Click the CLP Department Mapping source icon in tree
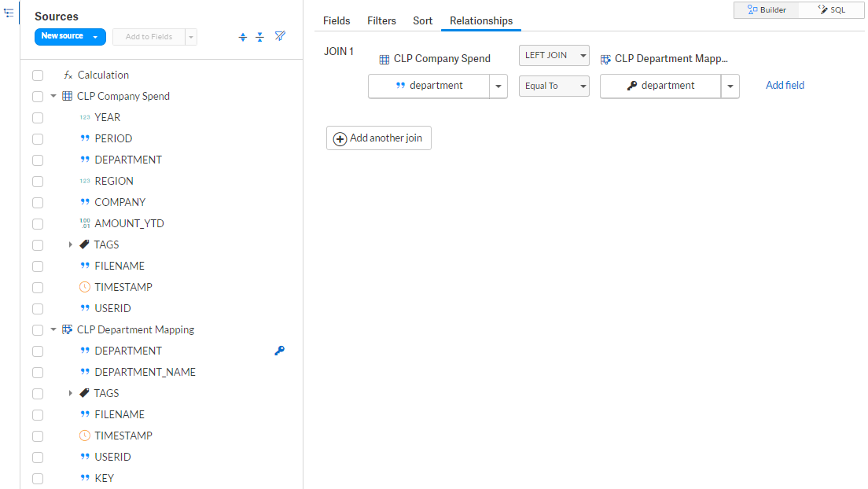The height and width of the screenshot is (489, 868). tap(68, 329)
